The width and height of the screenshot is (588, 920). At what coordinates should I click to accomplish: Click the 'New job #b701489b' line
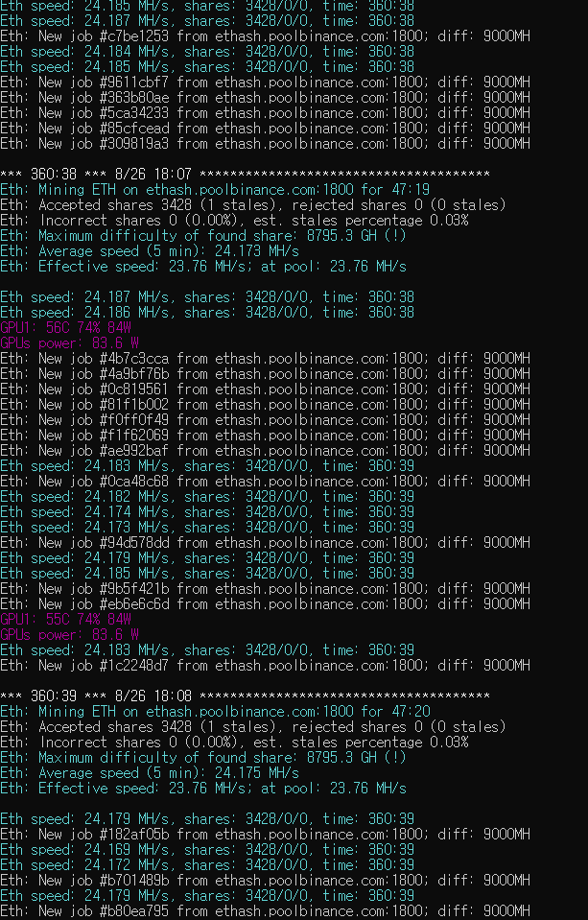coord(266,880)
